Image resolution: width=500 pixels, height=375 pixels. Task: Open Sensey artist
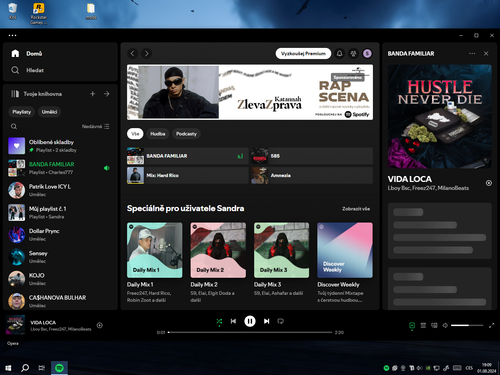(60, 257)
